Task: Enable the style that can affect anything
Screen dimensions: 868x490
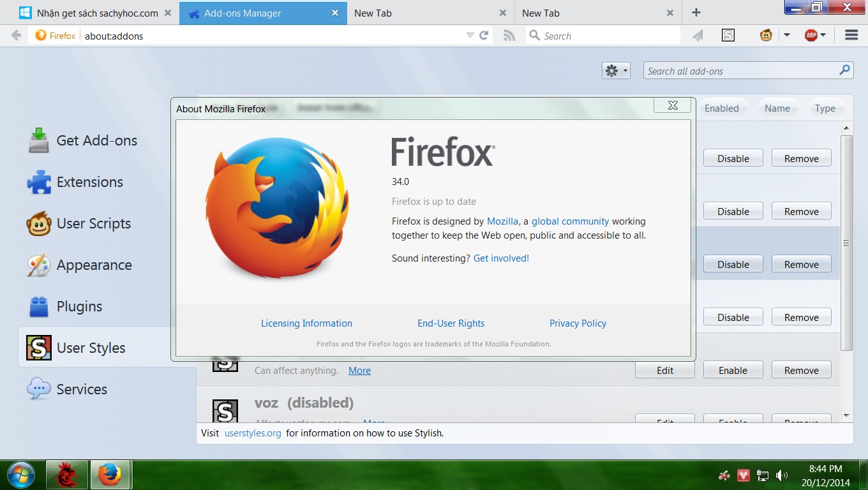Action: click(x=733, y=370)
